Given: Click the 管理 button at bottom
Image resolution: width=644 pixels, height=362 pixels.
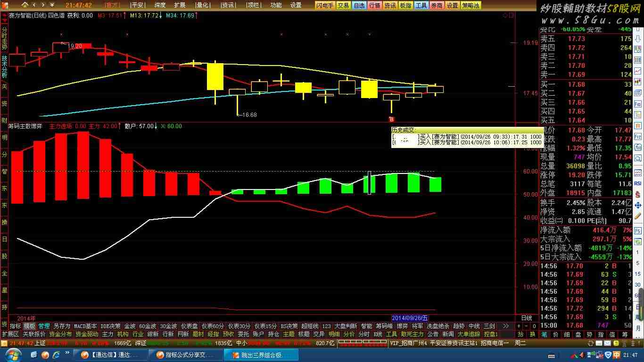Looking at the screenshot, I should click(44, 326).
